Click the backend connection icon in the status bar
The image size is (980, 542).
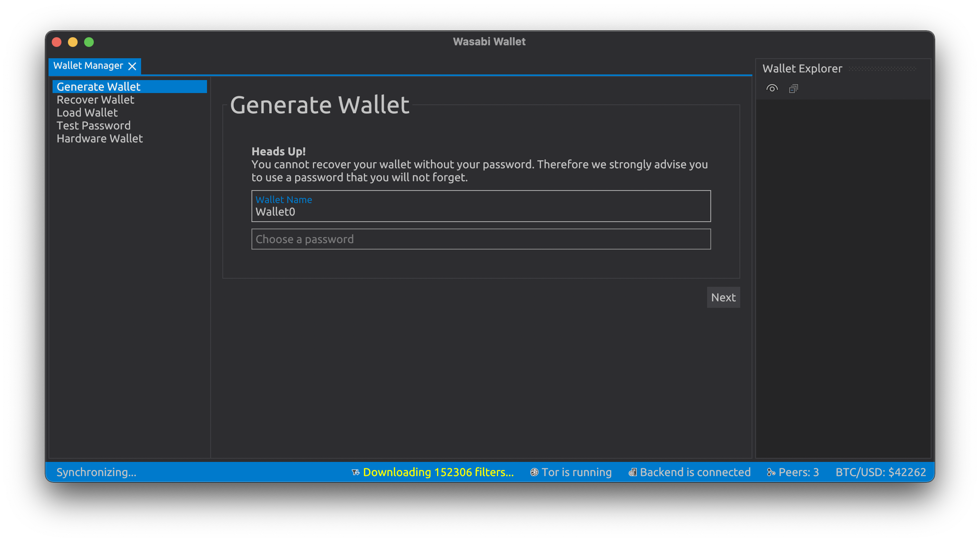[633, 472]
